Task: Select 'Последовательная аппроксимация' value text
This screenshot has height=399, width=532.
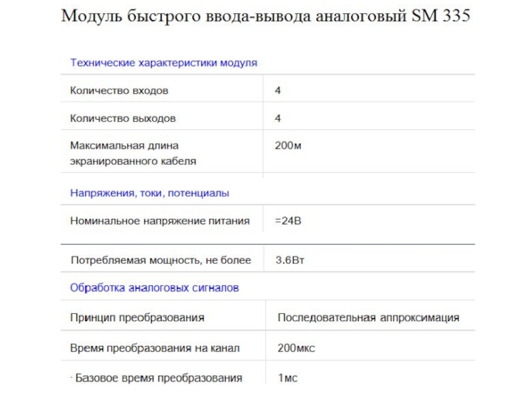Action: click(368, 318)
